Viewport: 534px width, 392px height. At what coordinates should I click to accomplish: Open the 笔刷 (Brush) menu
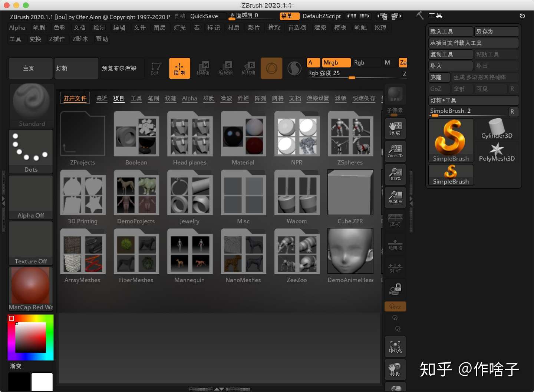(39, 28)
